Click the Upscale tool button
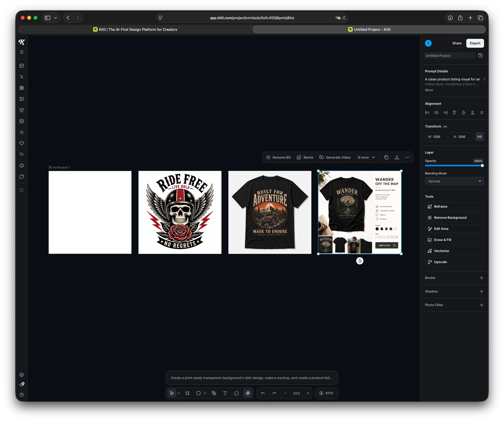Screen dimensions: 504x422 pos(454,262)
